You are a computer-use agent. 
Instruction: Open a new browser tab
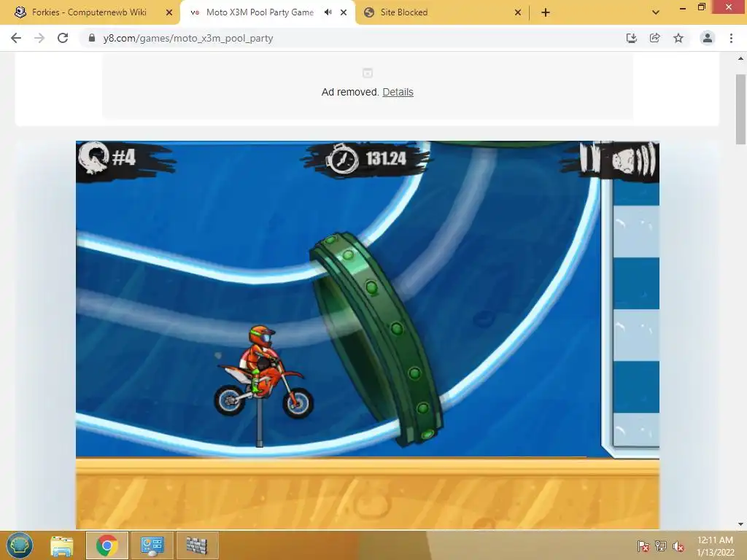coord(546,12)
